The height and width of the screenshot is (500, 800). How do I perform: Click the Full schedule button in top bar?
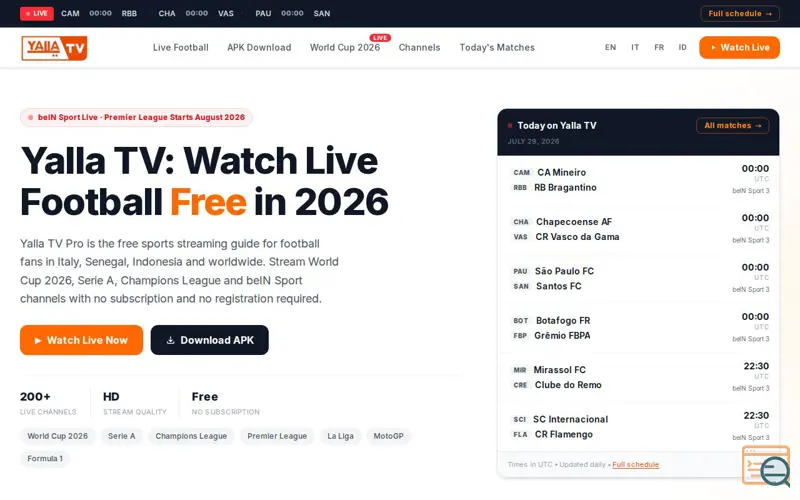click(x=740, y=13)
